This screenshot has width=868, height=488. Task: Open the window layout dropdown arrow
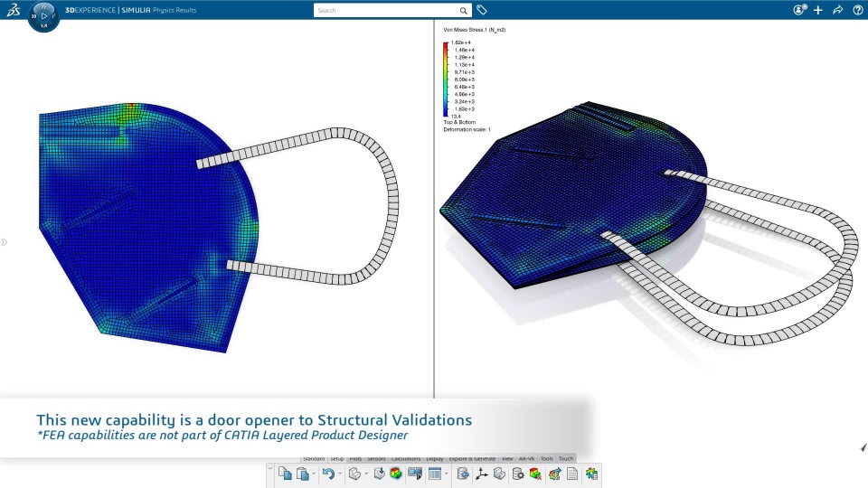446,474
